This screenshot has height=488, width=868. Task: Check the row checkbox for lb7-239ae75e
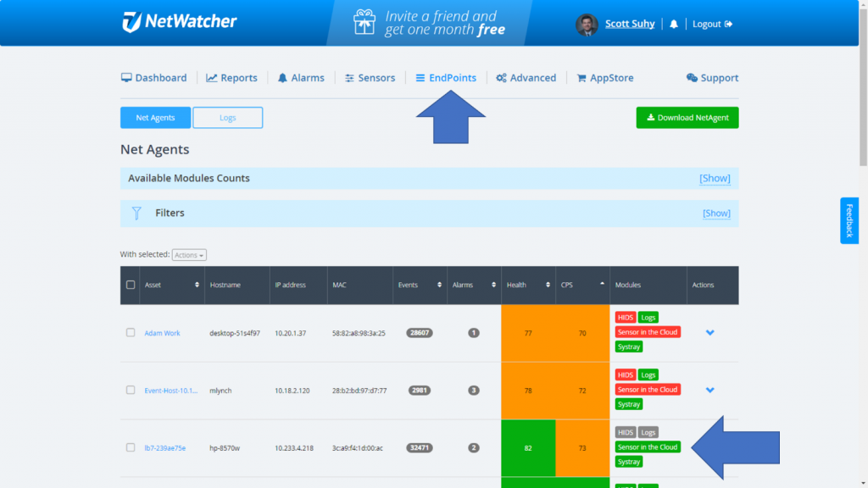click(131, 447)
